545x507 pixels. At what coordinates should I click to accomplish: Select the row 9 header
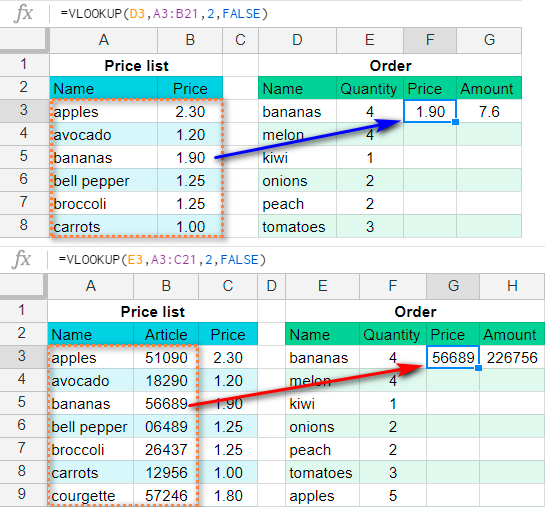tap(24, 494)
